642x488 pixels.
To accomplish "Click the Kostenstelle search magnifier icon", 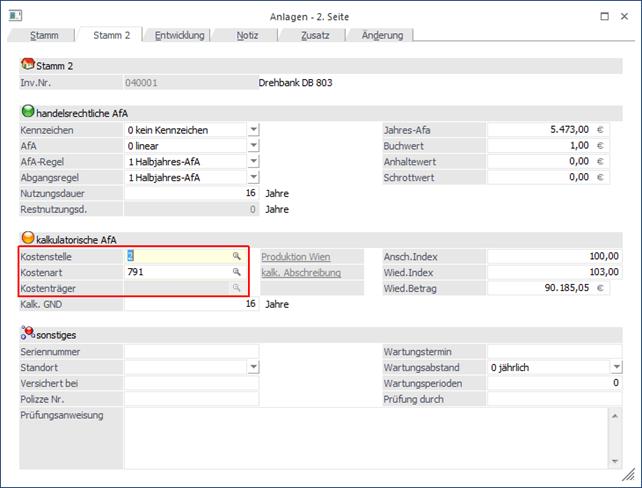I will pyautogui.click(x=237, y=256).
